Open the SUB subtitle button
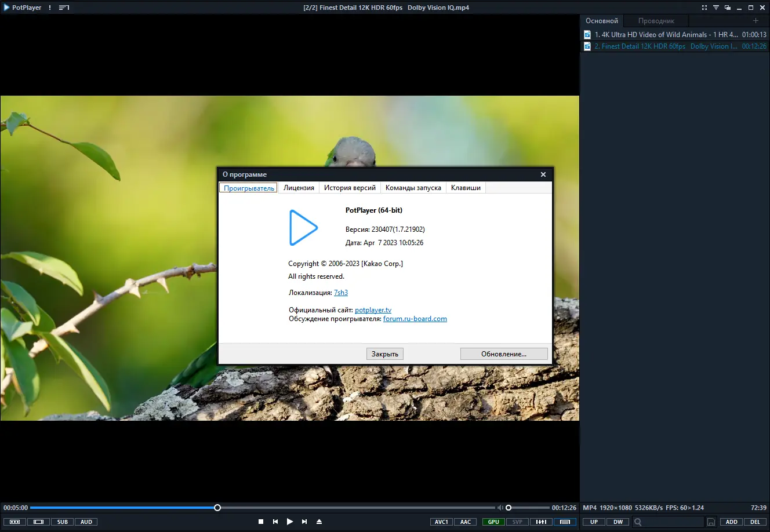This screenshot has height=532, width=770. click(x=63, y=522)
